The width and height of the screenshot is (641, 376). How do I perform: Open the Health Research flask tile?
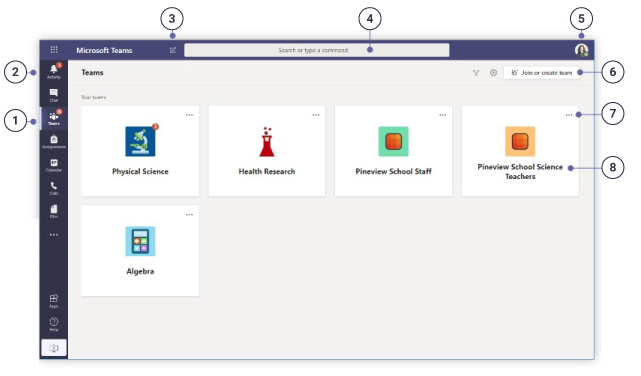click(267, 142)
